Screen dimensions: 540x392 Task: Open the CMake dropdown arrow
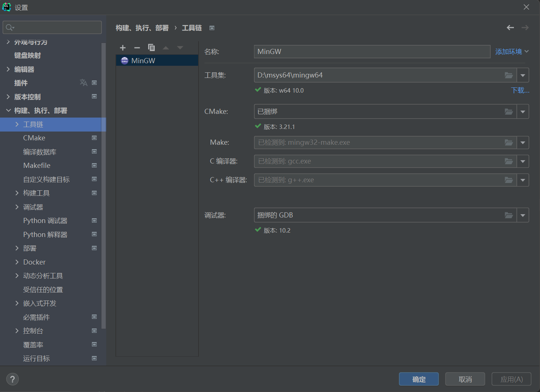pos(523,112)
